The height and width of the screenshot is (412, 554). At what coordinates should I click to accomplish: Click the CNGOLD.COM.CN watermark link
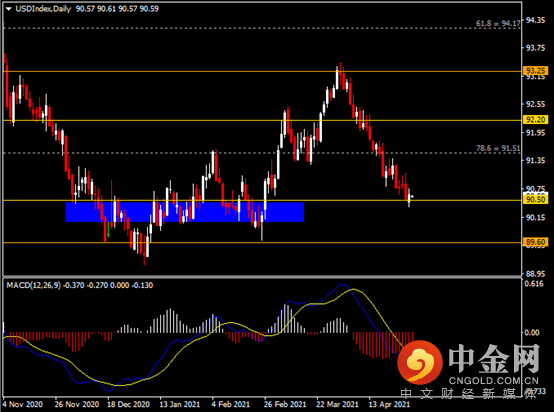[x=494, y=381]
